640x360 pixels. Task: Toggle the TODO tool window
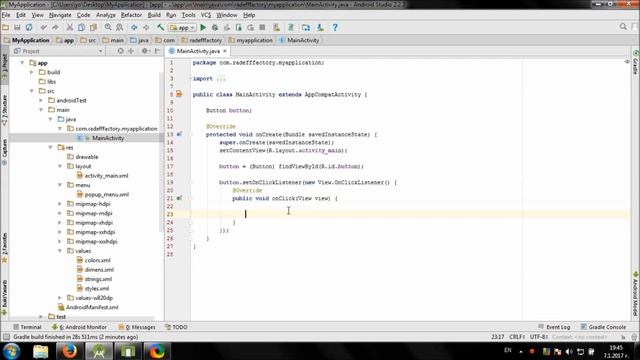point(176,327)
